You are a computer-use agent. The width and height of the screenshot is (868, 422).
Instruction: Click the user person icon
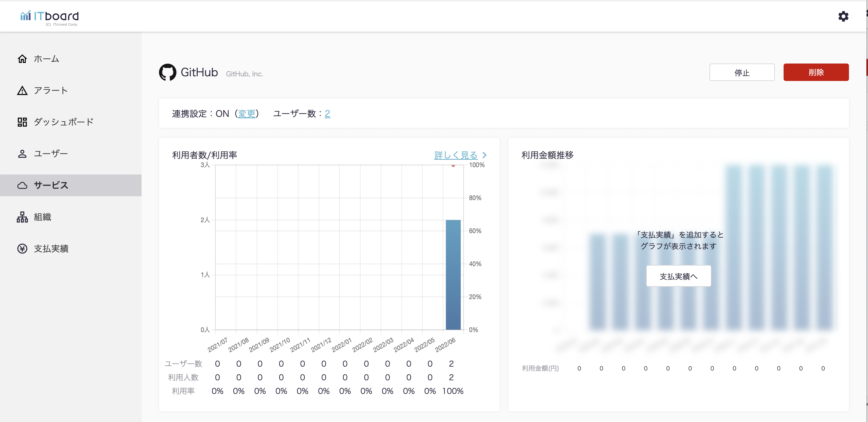pos(22,153)
